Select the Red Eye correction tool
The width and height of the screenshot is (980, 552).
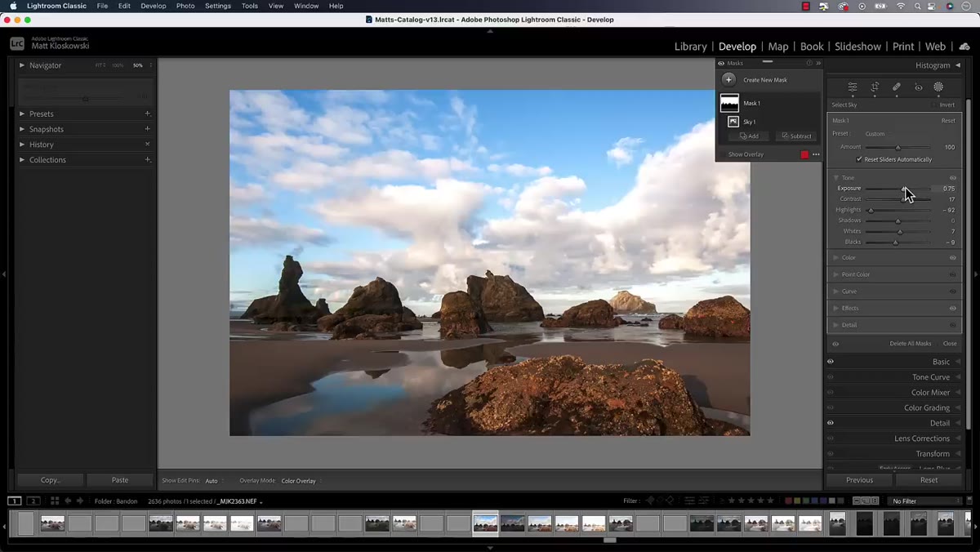click(918, 87)
